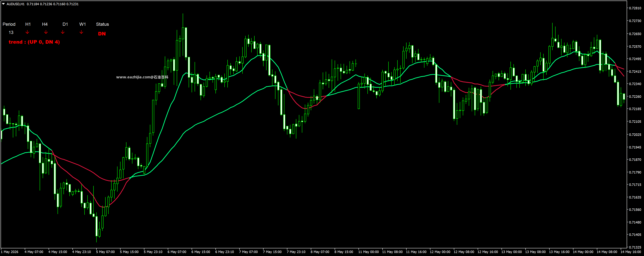
Task: Click price level 0.72415 on price axis
Action: [x=635, y=72]
